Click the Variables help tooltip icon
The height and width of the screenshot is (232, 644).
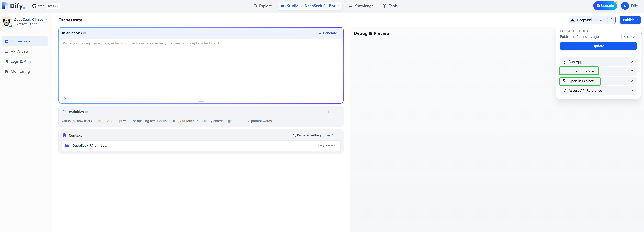click(x=86, y=112)
